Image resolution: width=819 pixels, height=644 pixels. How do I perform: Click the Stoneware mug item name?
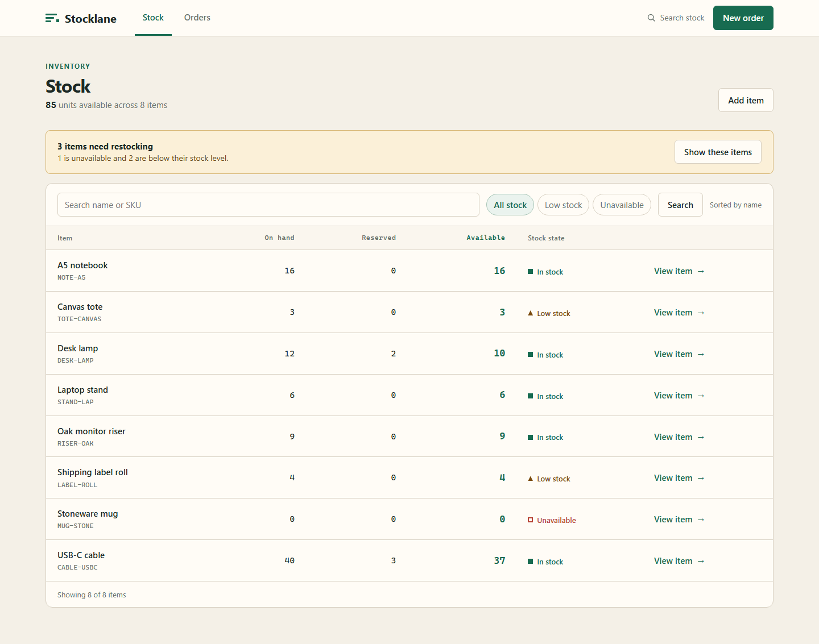click(x=88, y=514)
